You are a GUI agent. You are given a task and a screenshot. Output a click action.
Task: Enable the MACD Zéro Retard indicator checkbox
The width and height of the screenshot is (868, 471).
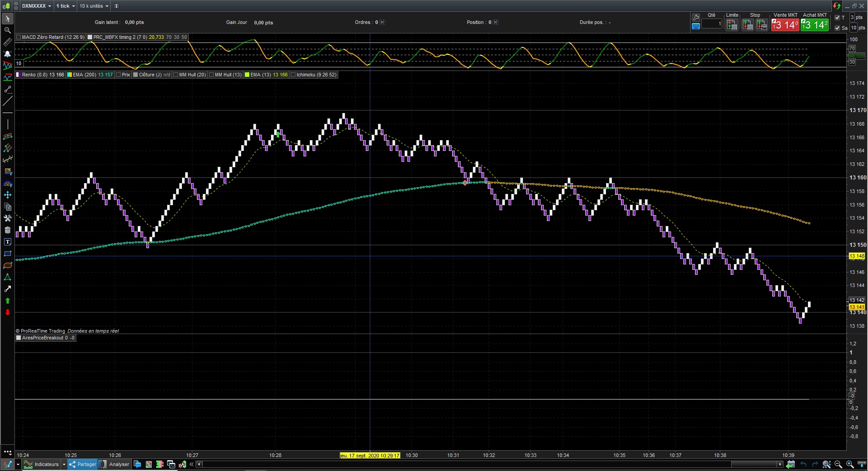(x=19, y=37)
